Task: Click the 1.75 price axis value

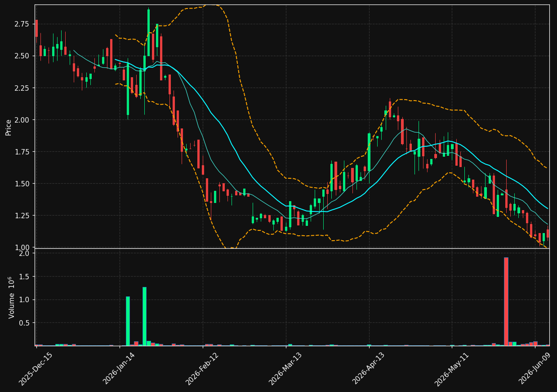Action: (x=23, y=152)
